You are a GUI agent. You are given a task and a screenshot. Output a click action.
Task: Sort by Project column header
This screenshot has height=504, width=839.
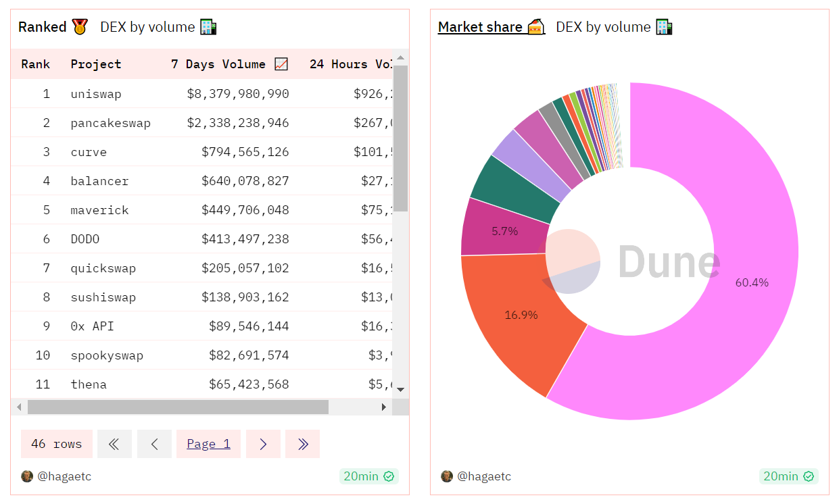[x=96, y=64]
